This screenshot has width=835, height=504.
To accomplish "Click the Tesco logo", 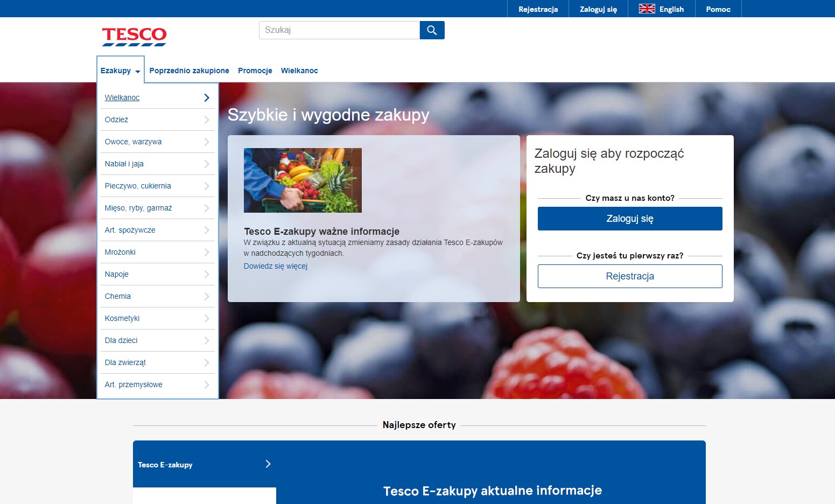I will [134, 37].
